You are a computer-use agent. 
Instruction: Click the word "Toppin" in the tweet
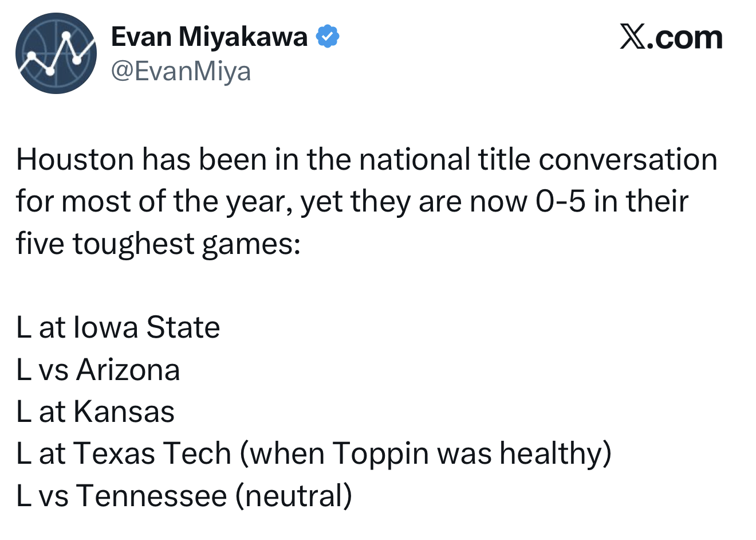tap(380, 453)
